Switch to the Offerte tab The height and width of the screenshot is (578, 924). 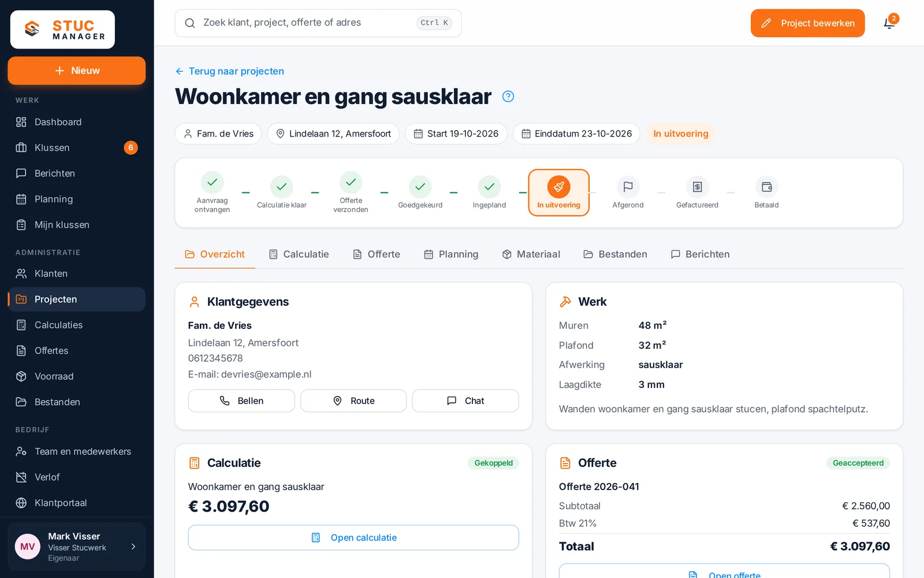(x=377, y=254)
